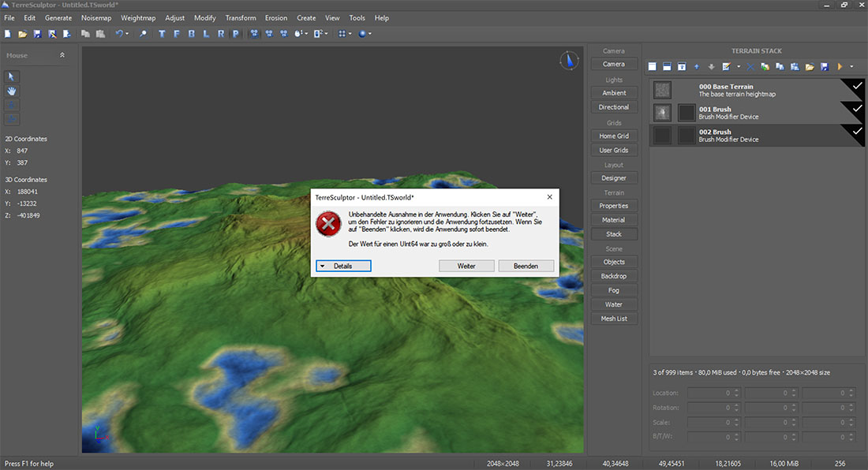Click the Camera button in side panel
Image resolution: width=868 pixels, height=470 pixels.
614,64
